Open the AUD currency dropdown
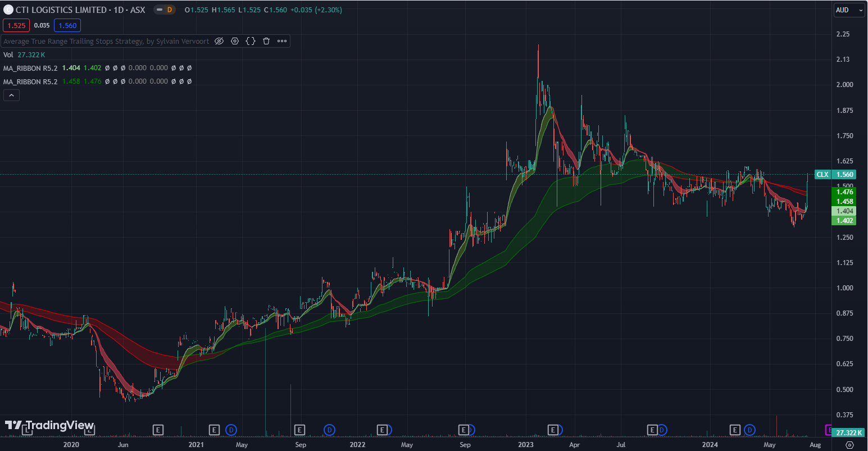The height and width of the screenshot is (451, 868). pyautogui.click(x=848, y=10)
